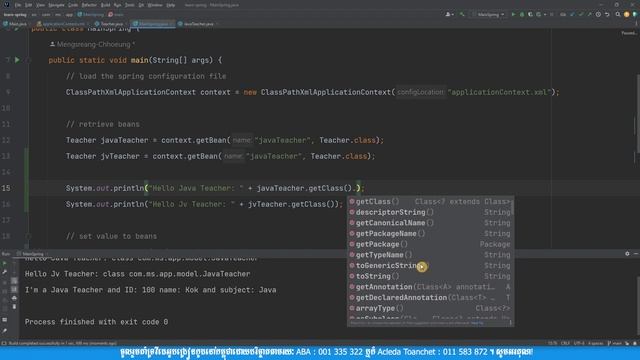The image size is (640, 360).
Task: Select getDeclaredAnnotation completion suggestion
Action: pyautogui.click(x=431, y=298)
